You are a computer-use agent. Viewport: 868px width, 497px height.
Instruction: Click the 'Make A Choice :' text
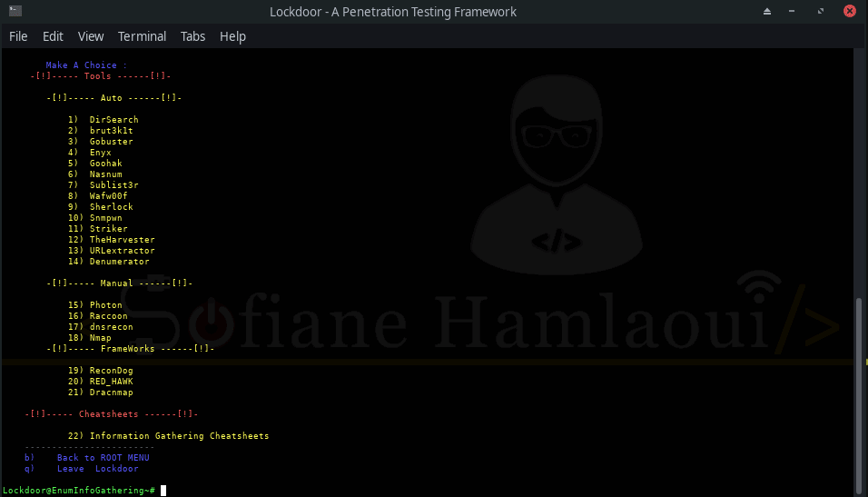pos(86,65)
